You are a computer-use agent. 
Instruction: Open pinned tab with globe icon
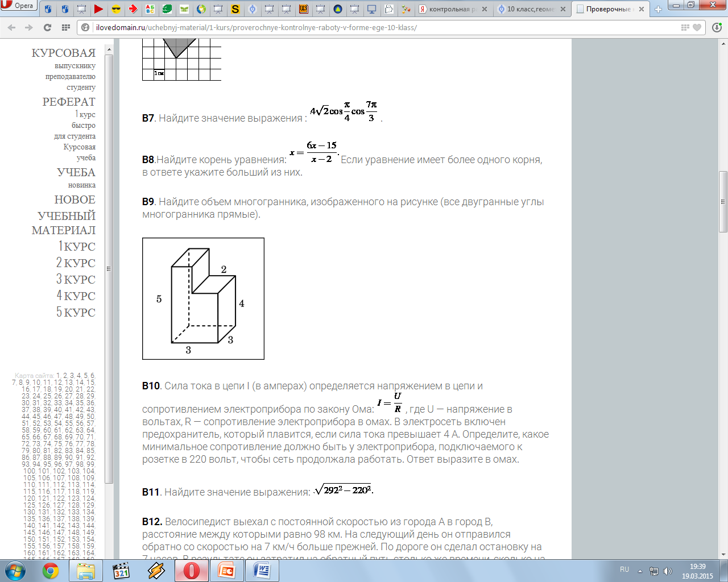click(201, 9)
